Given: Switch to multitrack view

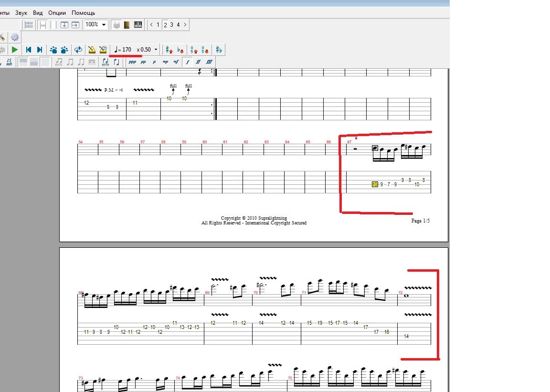Looking at the screenshot, I should click(29, 25).
